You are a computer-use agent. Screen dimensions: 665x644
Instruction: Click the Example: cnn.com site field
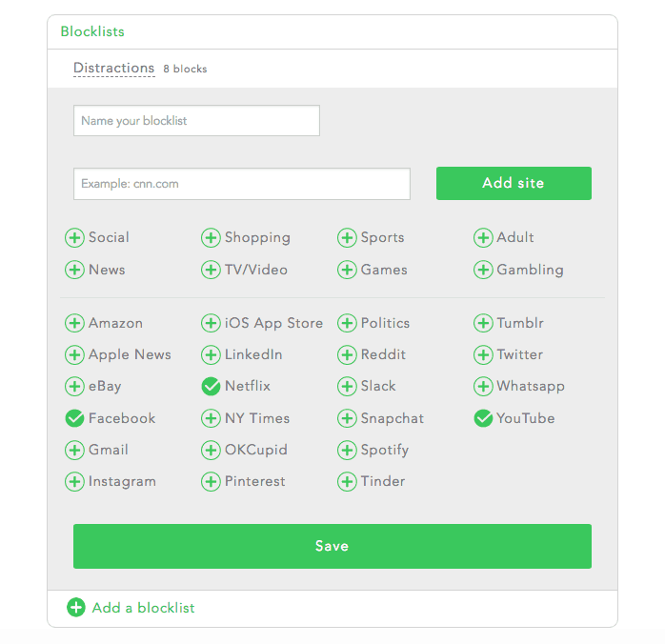click(242, 184)
